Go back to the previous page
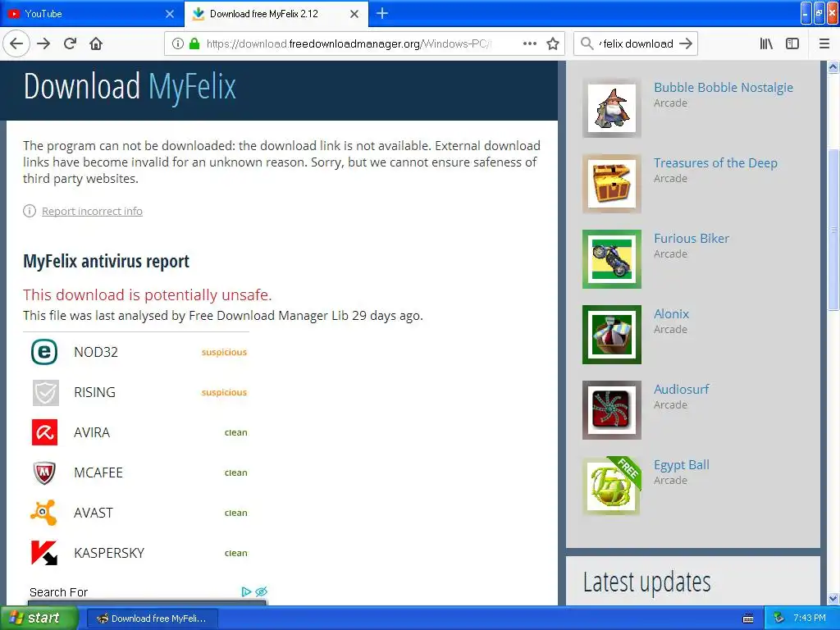 (x=16, y=43)
